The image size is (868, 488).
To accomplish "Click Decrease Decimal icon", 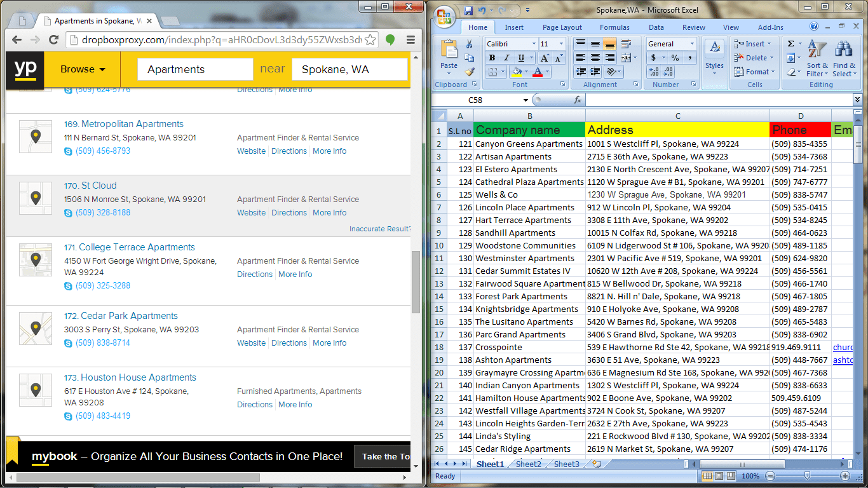I will [668, 72].
